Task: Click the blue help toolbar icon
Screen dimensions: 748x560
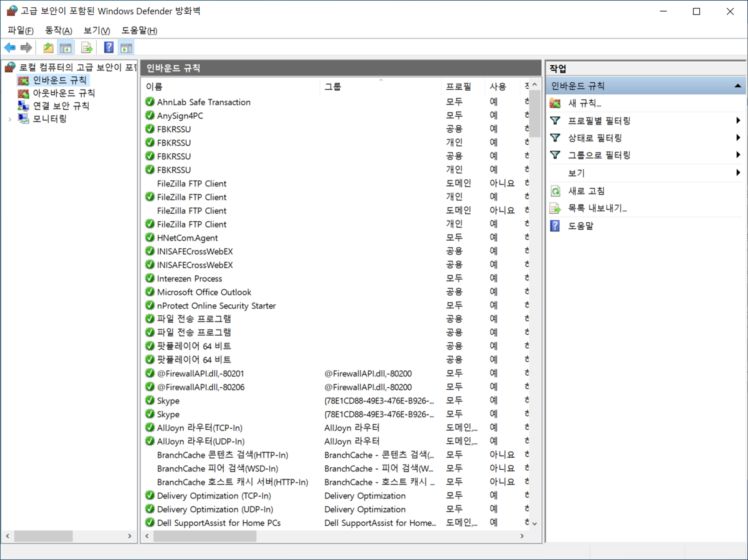Action: click(x=109, y=48)
